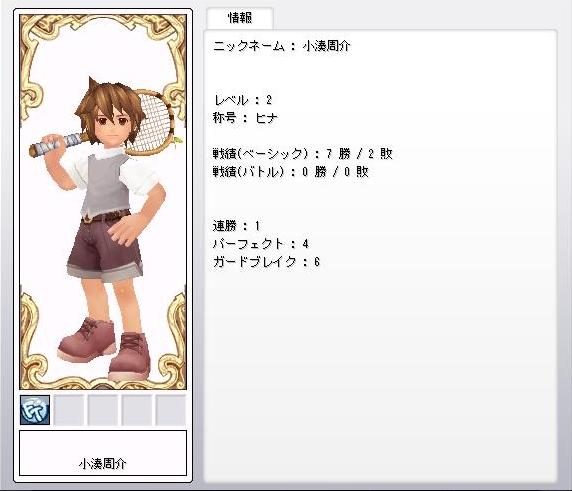572x491 pixels.
Task: Click the パーフェクト : 4 stat
Action: (261, 244)
